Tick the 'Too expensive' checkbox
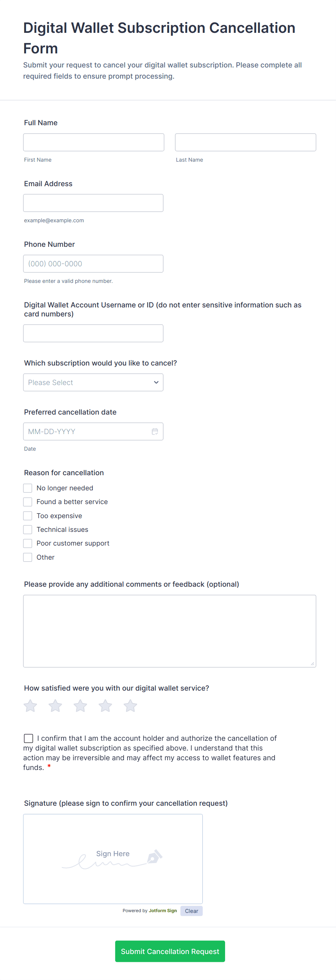Viewport: 336px width, 980px height. pyautogui.click(x=28, y=516)
